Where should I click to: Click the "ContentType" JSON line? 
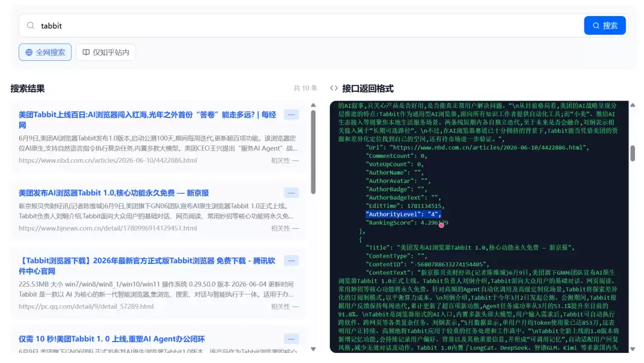click(x=397, y=256)
